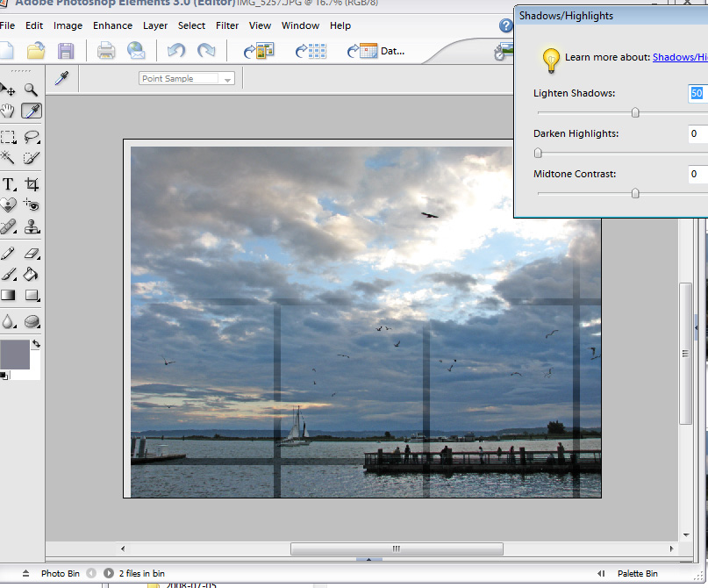The height and width of the screenshot is (588, 708).
Task: Open the Shadows/Highlights help link
Action: (x=679, y=57)
